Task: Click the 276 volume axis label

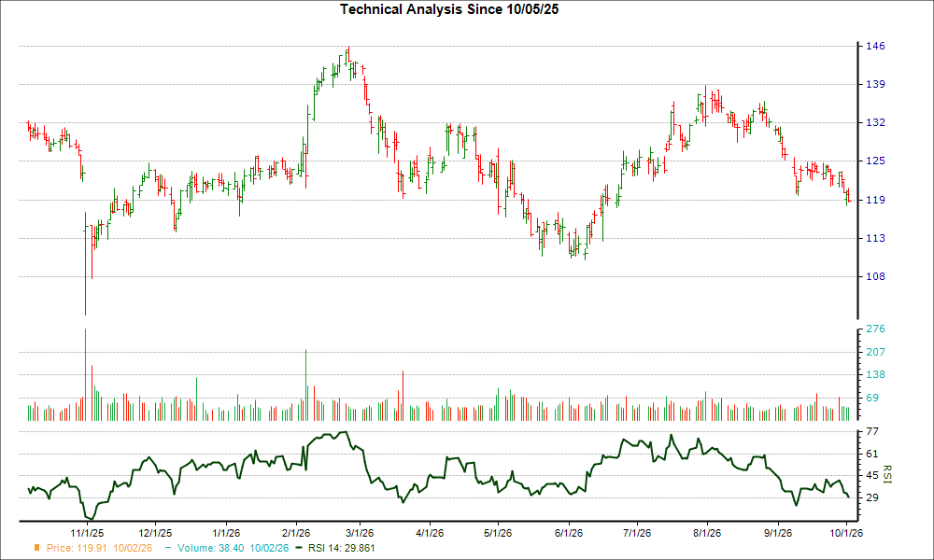Action: coord(875,329)
